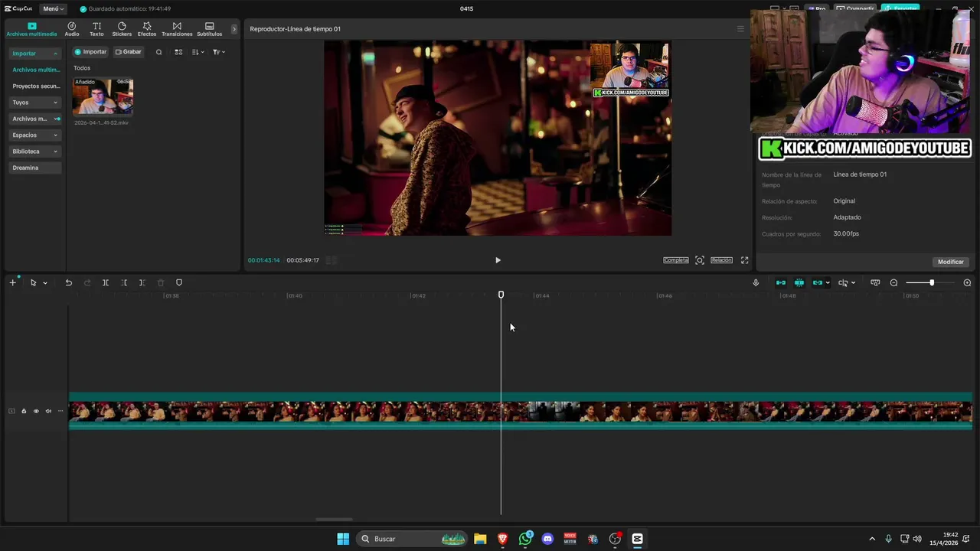Play the preview video
The height and width of the screenshot is (551, 980).
[x=498, y=260]
